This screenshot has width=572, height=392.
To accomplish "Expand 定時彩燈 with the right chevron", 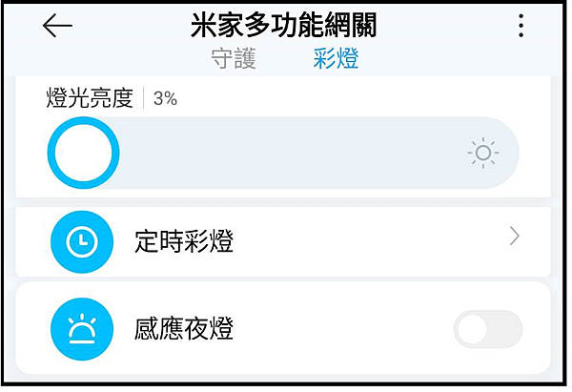I will tap(515, 237).
